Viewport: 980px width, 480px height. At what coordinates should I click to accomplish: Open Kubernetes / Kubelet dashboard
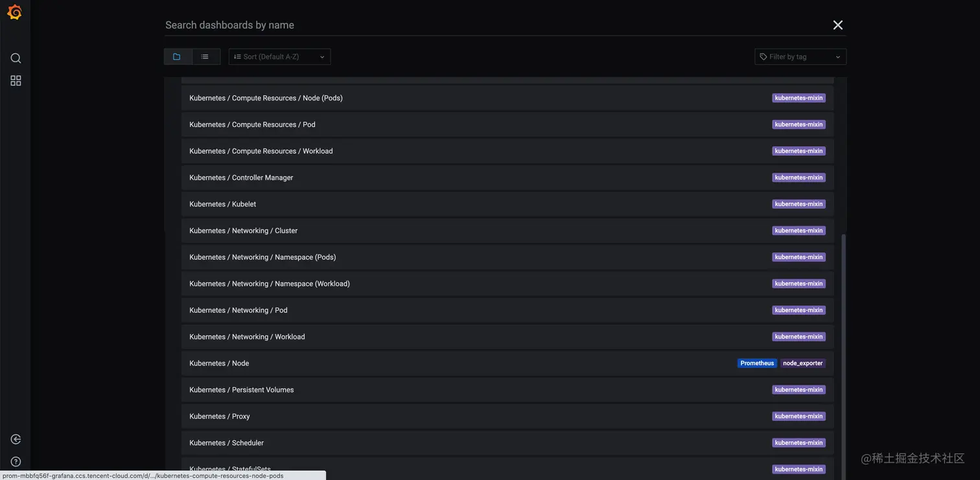tap(507, 204)
